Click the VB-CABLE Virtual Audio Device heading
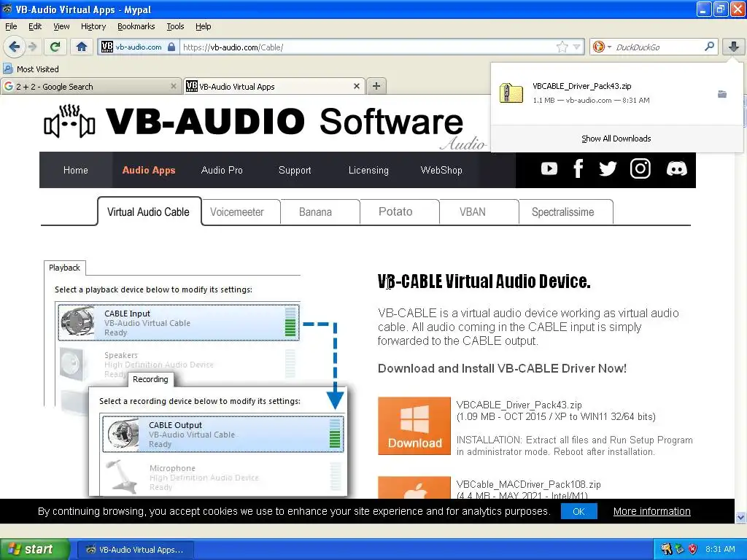Screen dimensions: 747x560 coord(484,281)
